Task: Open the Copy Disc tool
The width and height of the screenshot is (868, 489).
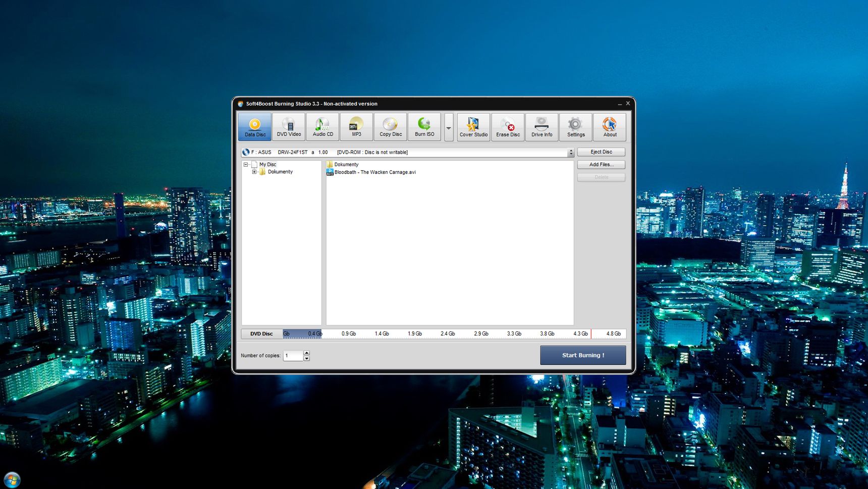Action: 391,126
